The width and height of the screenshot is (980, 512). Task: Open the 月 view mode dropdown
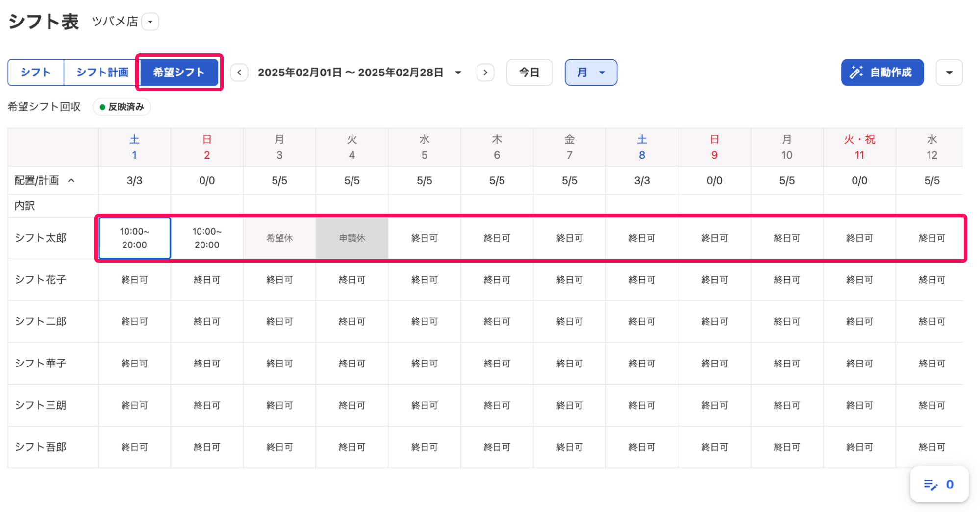[591, 73]
